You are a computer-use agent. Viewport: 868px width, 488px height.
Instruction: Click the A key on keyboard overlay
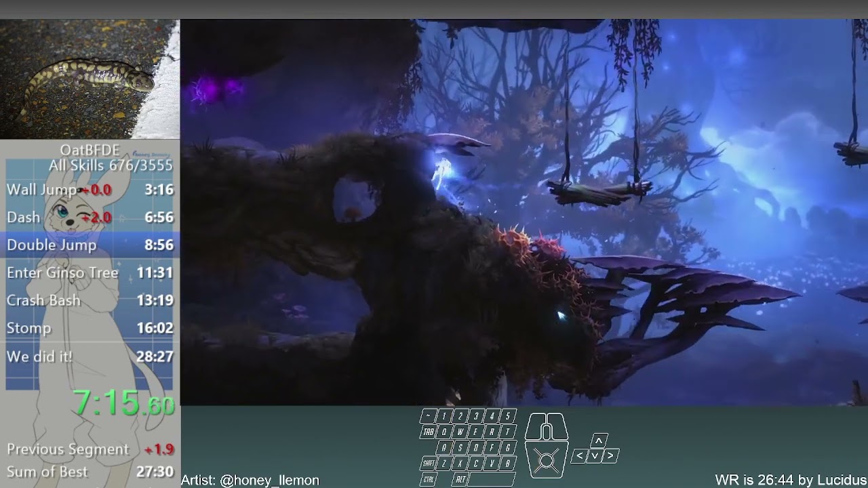tap(444, 447)
